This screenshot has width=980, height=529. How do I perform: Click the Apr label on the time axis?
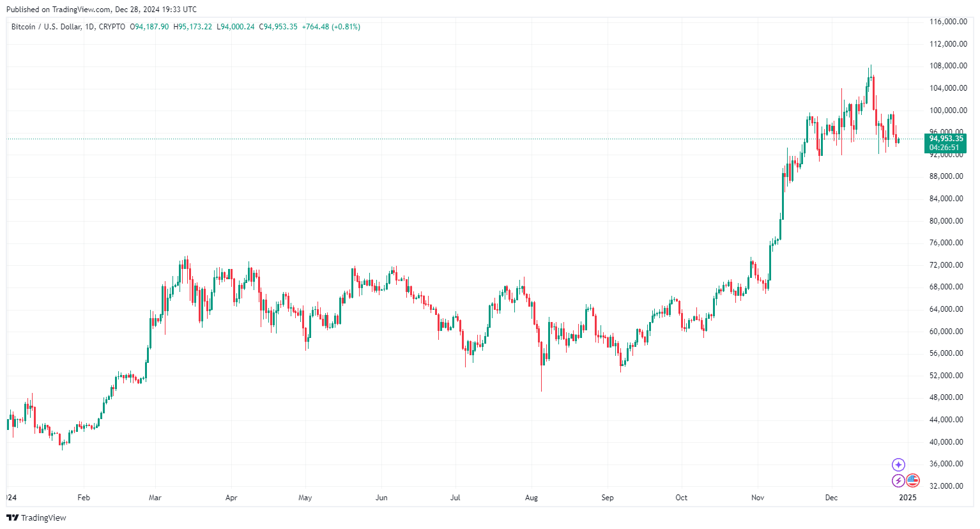click(231, 498)
